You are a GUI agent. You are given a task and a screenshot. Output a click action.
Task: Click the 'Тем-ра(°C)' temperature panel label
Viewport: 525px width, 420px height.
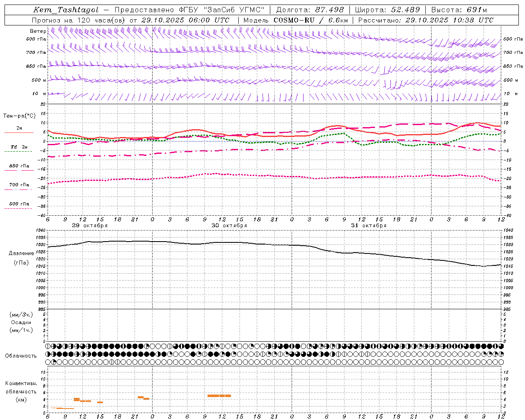(x=19, y=116)
